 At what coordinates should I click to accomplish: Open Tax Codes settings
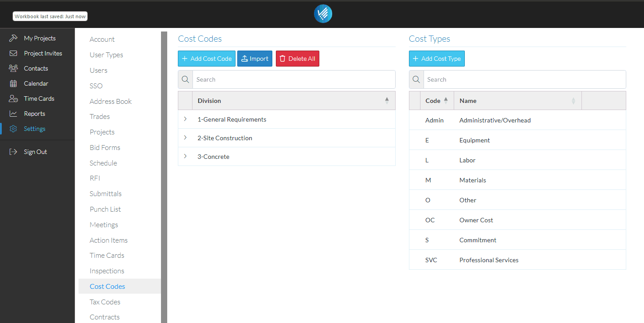(x=105, y=302)
